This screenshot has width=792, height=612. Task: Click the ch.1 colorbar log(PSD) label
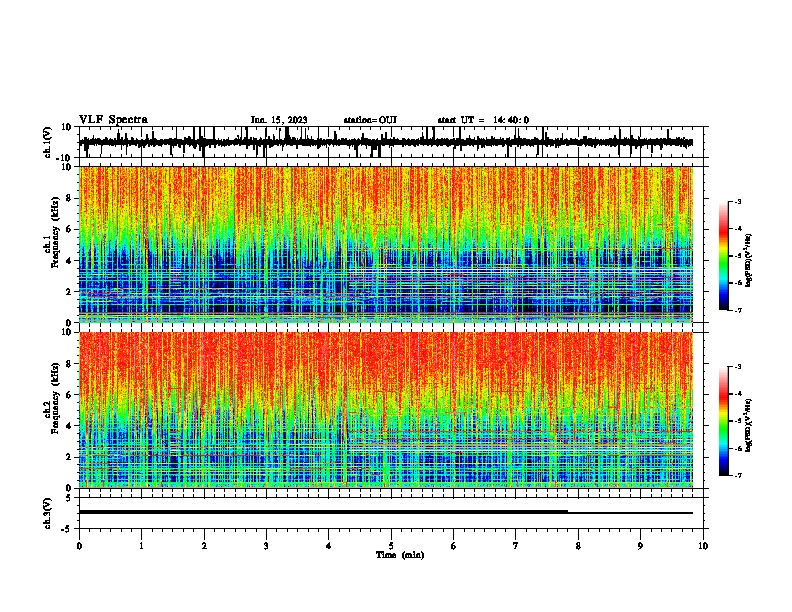point(749,261)
